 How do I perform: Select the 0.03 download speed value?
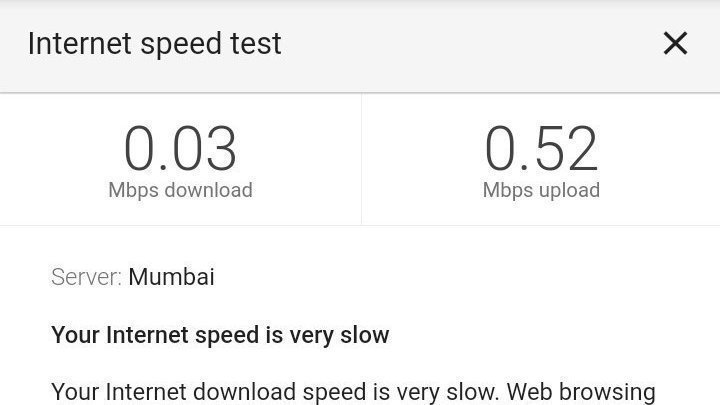click(180, 149)
